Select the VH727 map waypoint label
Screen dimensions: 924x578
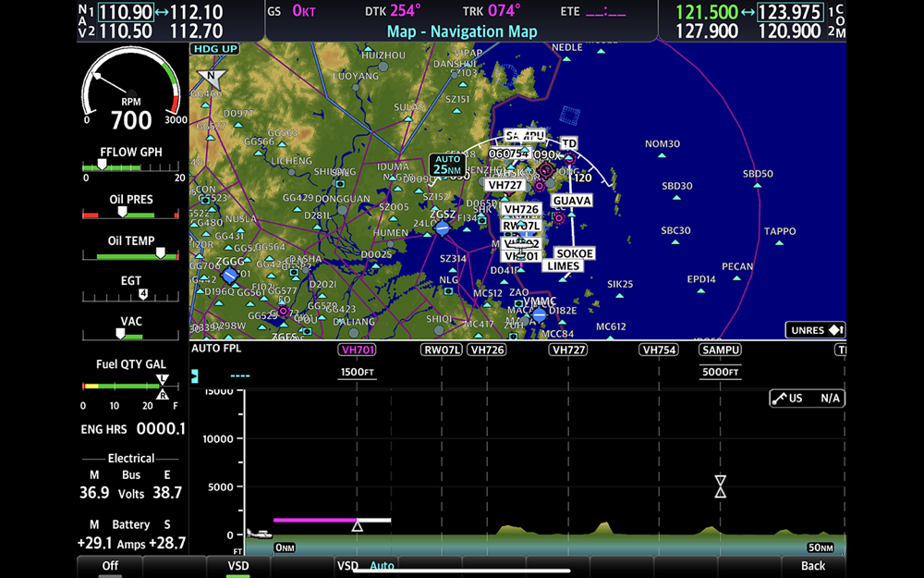505,185
